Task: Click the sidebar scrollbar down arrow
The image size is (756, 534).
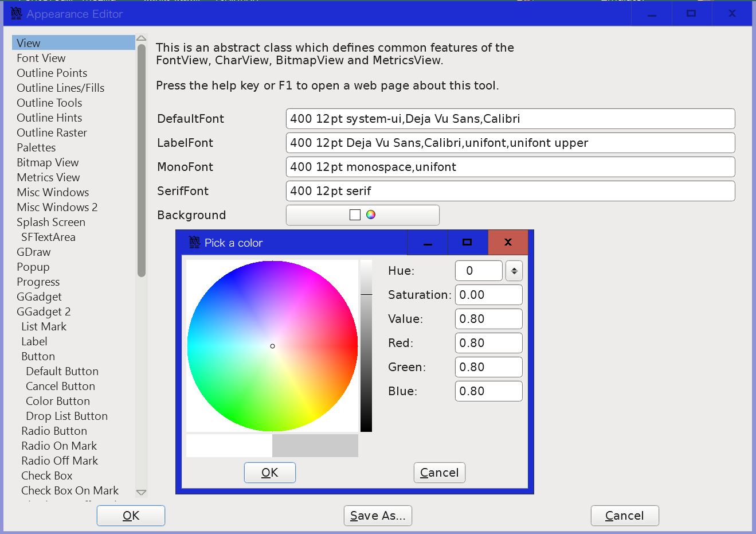Action: coord(141,492)
